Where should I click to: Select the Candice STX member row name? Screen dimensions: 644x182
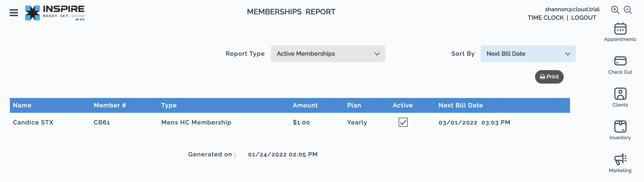tap(33, 122)
